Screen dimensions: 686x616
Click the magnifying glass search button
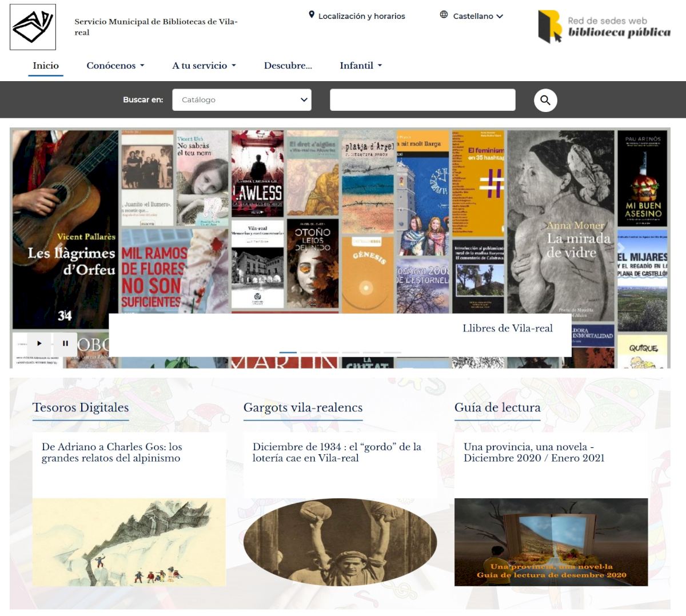click(x=545, y=101)
